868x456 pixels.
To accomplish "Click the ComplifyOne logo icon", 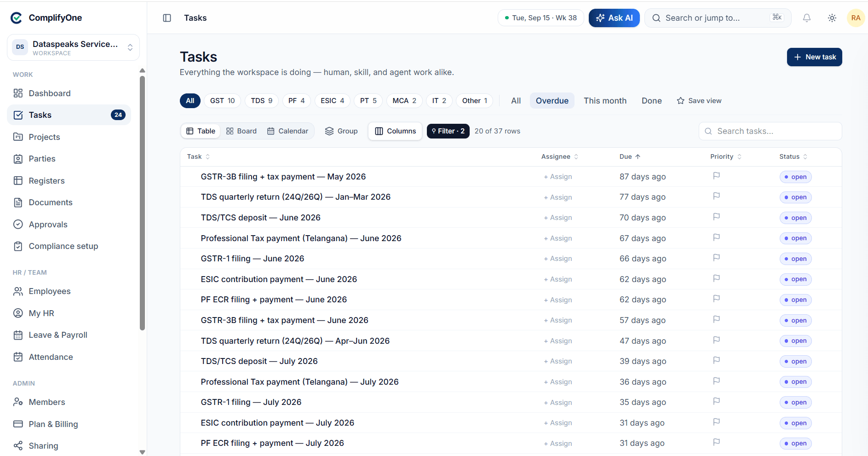I will (17, 18).
